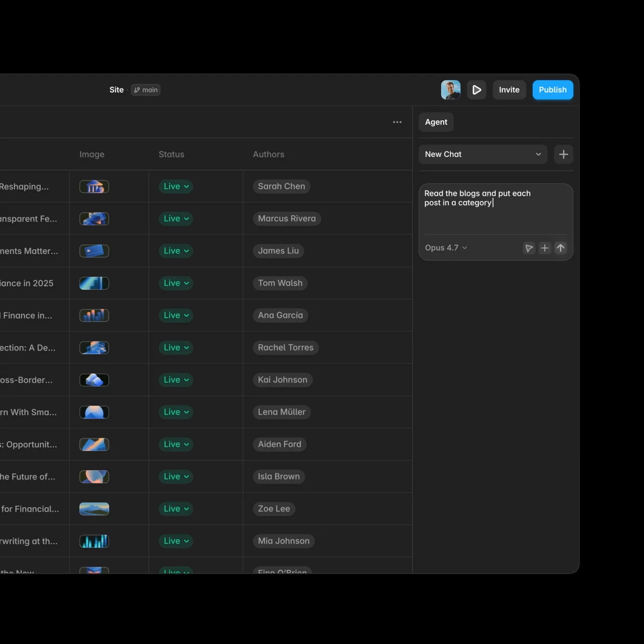
Task: Click the Publish button
Action: 553,90
